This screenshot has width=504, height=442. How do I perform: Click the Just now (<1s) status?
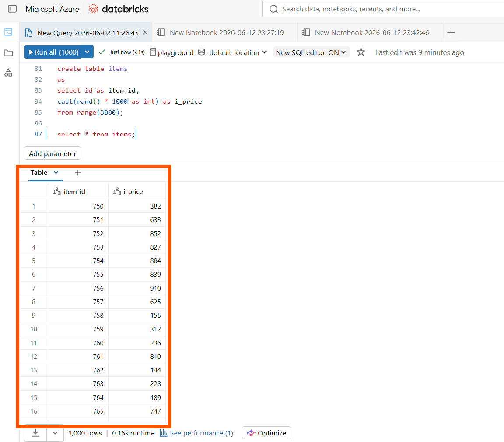pos(127,52)
